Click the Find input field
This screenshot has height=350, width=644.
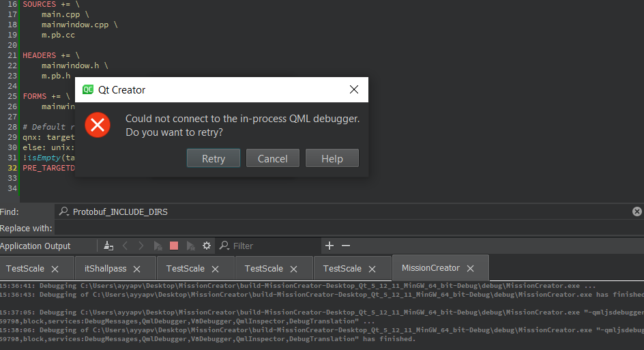pos(341,212)
